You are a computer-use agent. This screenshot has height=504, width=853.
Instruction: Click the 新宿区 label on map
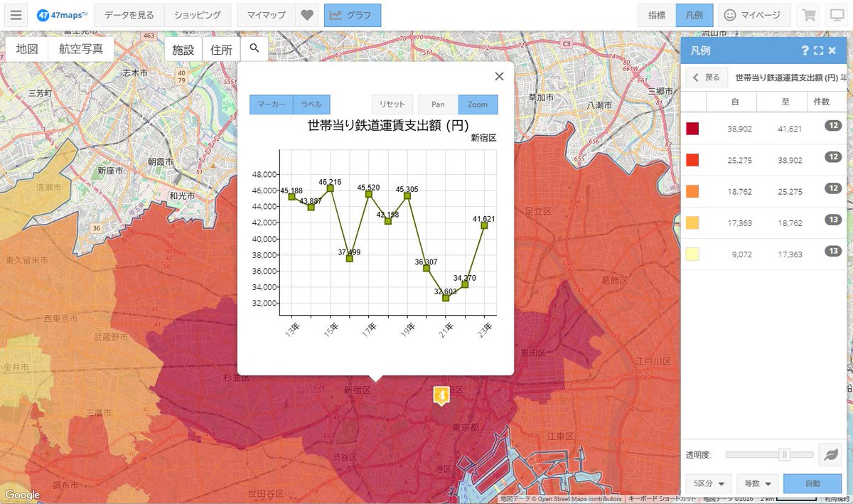click(x=357, y=390)
